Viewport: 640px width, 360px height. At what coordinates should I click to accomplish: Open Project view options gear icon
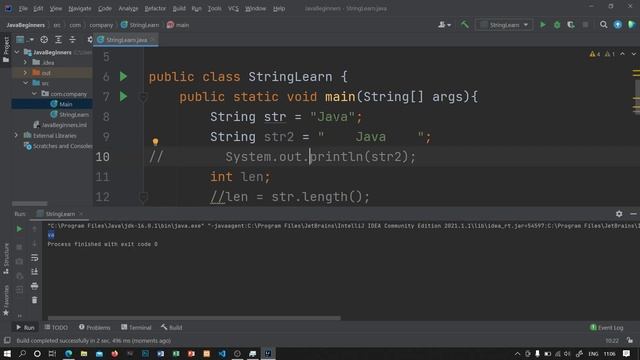(x=90, y=40)
